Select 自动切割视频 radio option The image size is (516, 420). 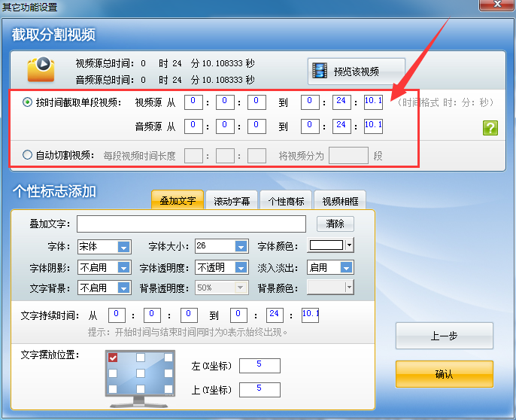pos(28,155)
